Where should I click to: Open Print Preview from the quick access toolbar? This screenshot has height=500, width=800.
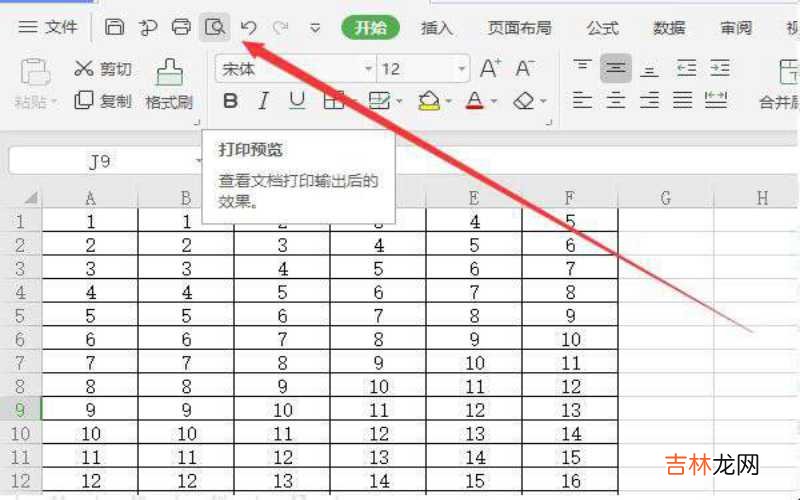pos(214,27)
